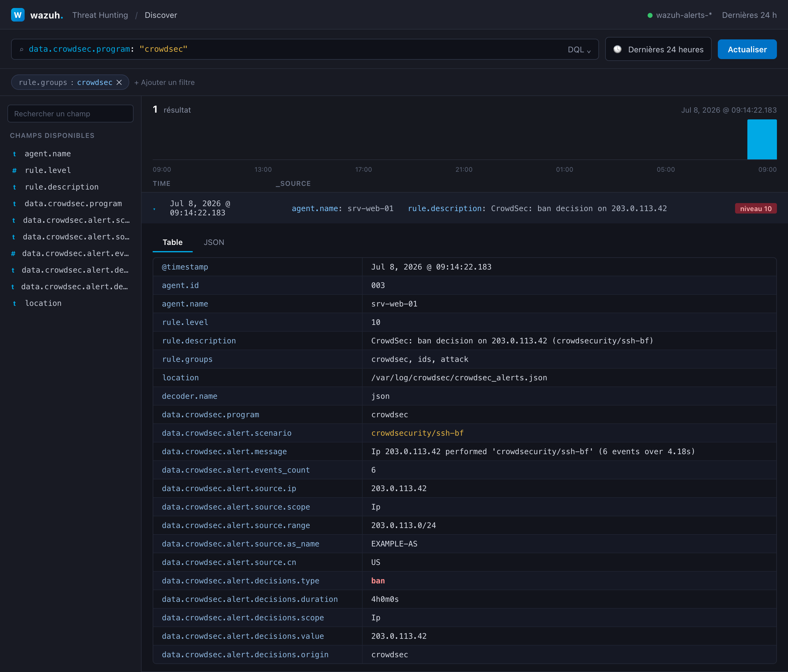The image size is (788, 672).
Task: Click source.cn value US
Action: (376, 562)
